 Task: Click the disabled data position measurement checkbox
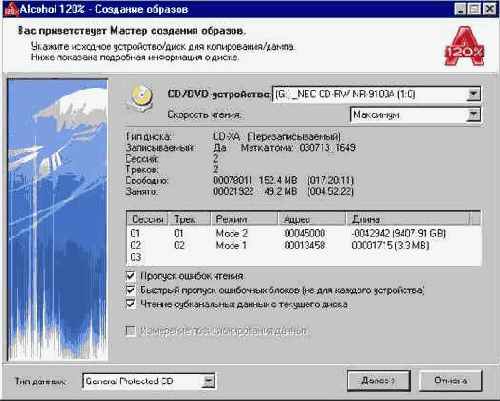pos(130,331)
